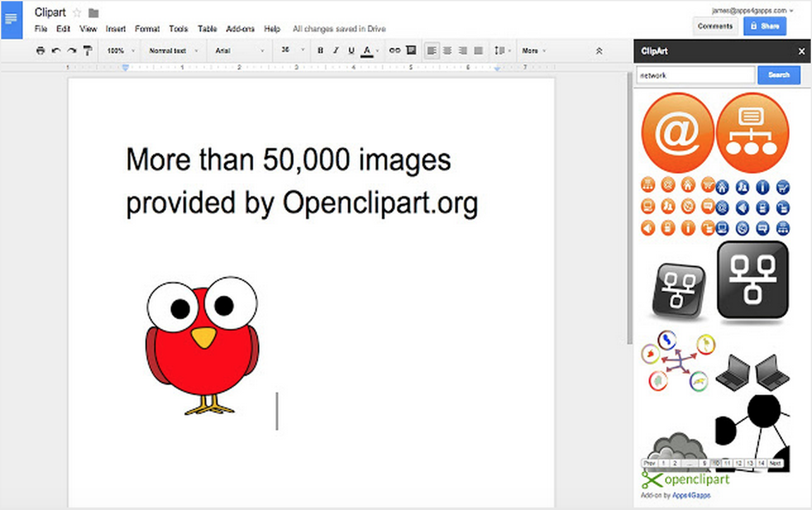Select Right align

coord(463,51)
